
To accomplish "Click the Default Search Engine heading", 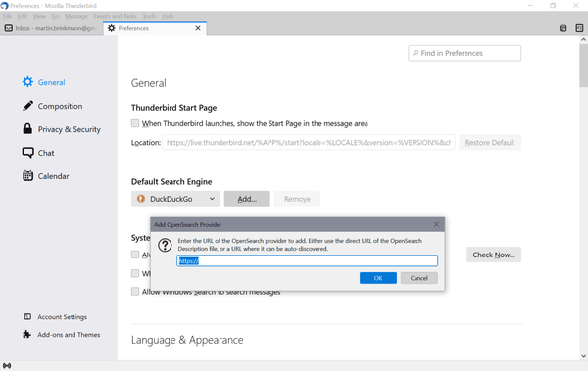I will click(x=171, y=182).
